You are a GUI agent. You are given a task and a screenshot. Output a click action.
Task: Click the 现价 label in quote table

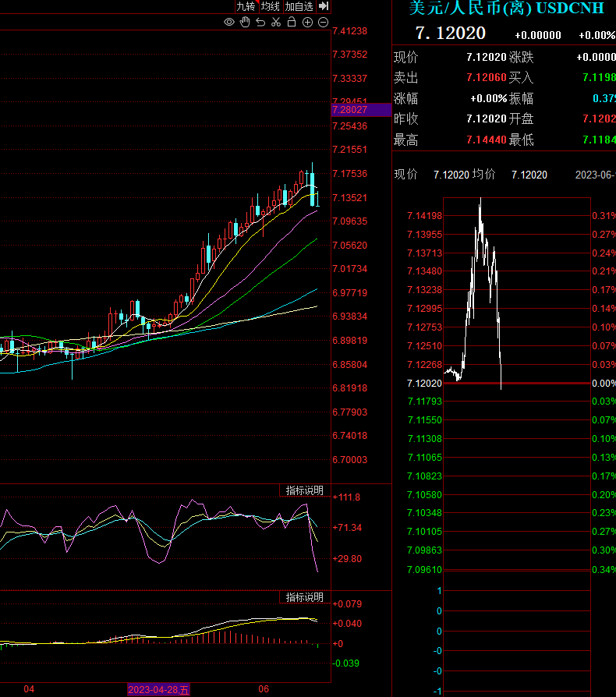pyautogui.click(x=405, y=58)
